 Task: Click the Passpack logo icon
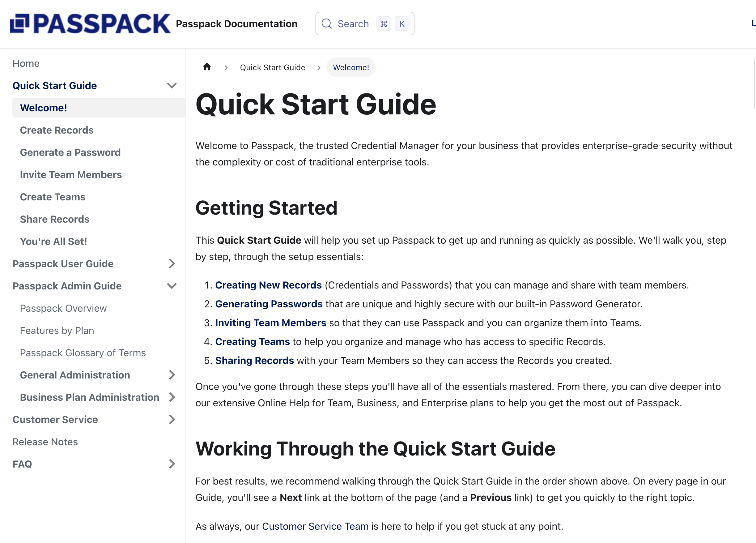pos(19,24)
